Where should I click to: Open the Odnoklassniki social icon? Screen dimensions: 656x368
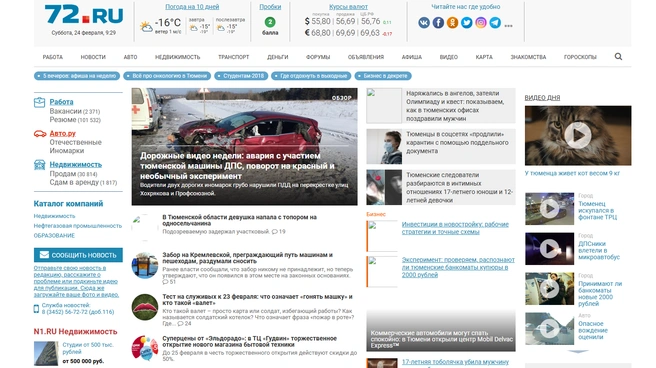[x=452, y=23]
